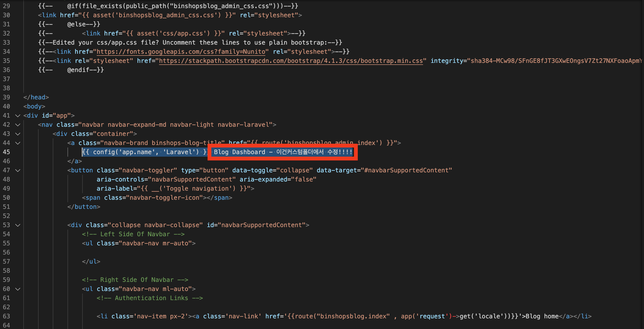This screenshot has width=644, height=329.
Task: Collapse navbarSupportedContent div chevron
Action: [18, 225]
